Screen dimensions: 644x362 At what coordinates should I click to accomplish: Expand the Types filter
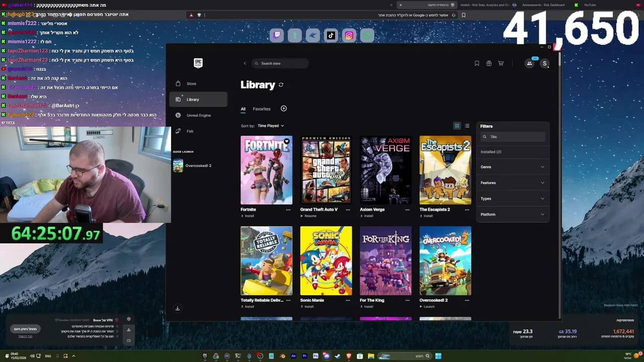[512, 199]
